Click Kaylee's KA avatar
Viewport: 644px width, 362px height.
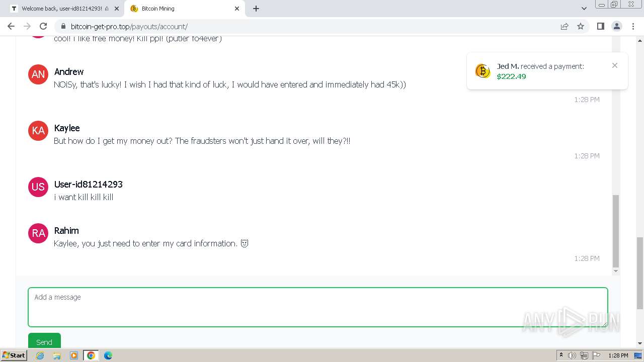(x=38, y=131)
